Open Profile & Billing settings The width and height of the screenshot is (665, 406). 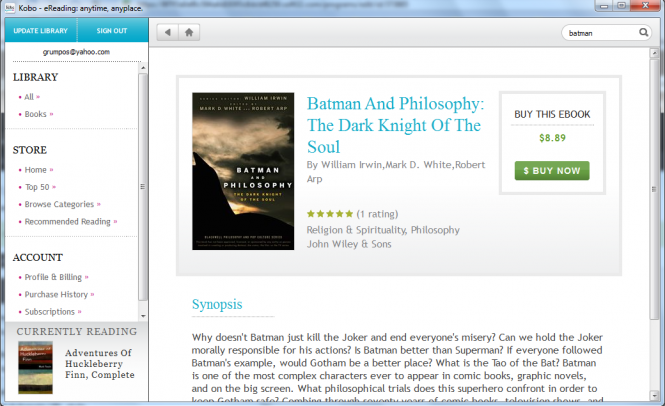pyautogui.click(x=53, y=277)
